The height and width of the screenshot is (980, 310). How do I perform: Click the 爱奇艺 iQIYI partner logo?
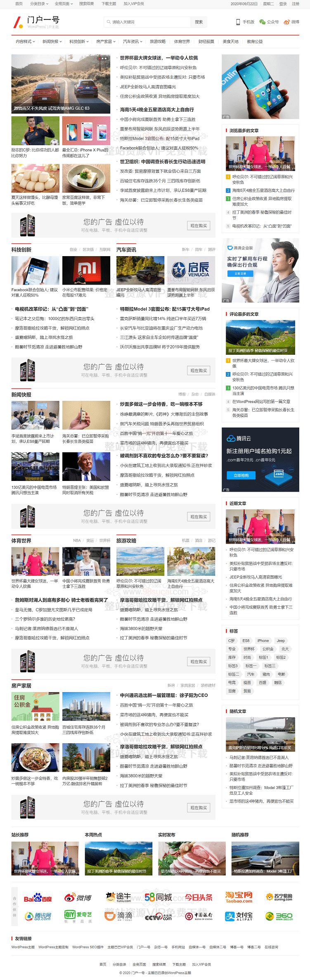[78, 915]
